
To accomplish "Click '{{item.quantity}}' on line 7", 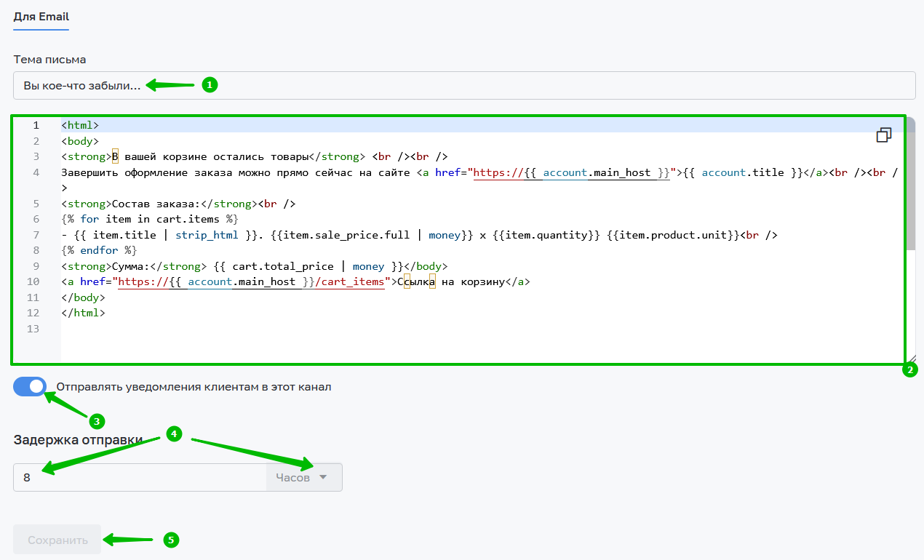I will pos(546,235).
